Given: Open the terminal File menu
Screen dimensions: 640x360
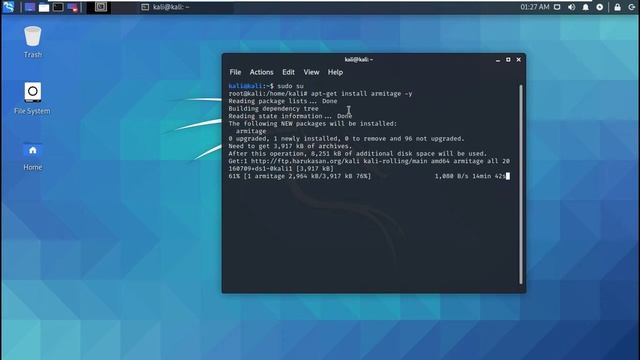Looking at the screenshot, I should point(235,72).
